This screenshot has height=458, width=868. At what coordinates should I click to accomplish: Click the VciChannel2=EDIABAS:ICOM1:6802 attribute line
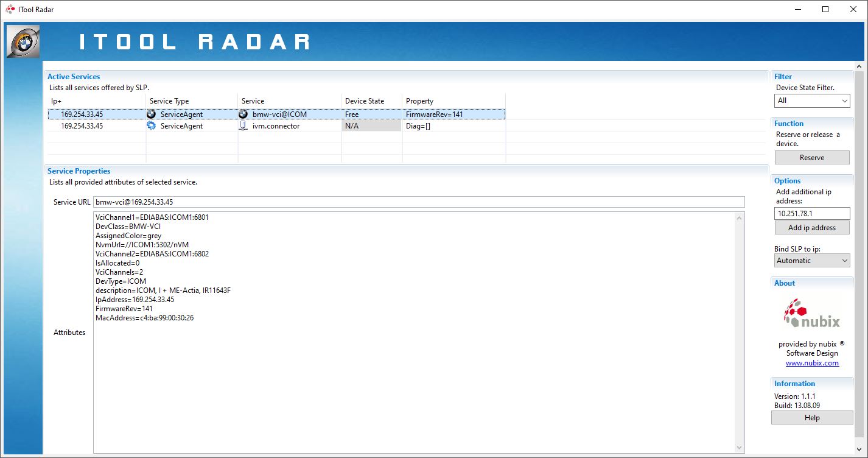[152, 253]
